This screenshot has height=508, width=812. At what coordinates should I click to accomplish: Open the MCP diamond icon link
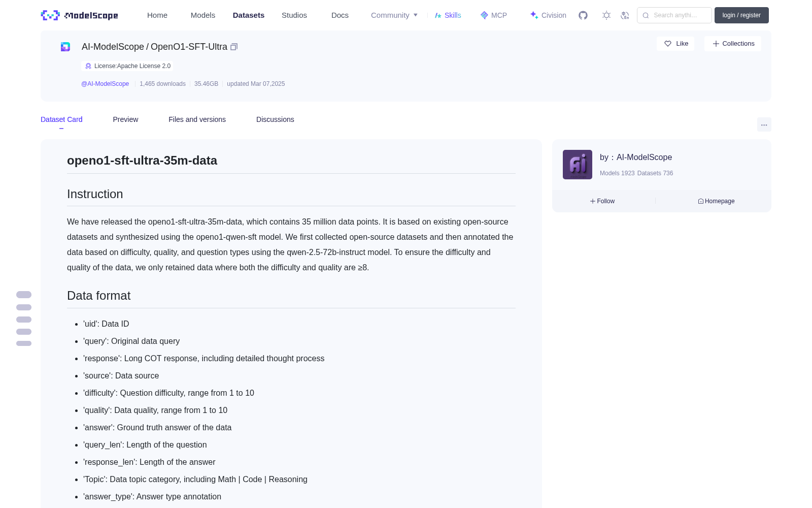pos(494,15)
